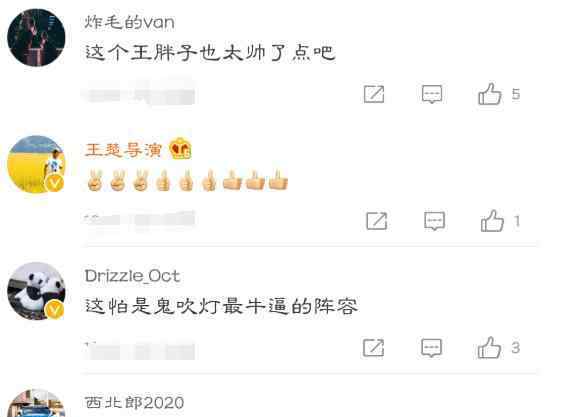Select comment text 这怕是鬼吹灯最牛逼的阵容

tap(221, 306)
